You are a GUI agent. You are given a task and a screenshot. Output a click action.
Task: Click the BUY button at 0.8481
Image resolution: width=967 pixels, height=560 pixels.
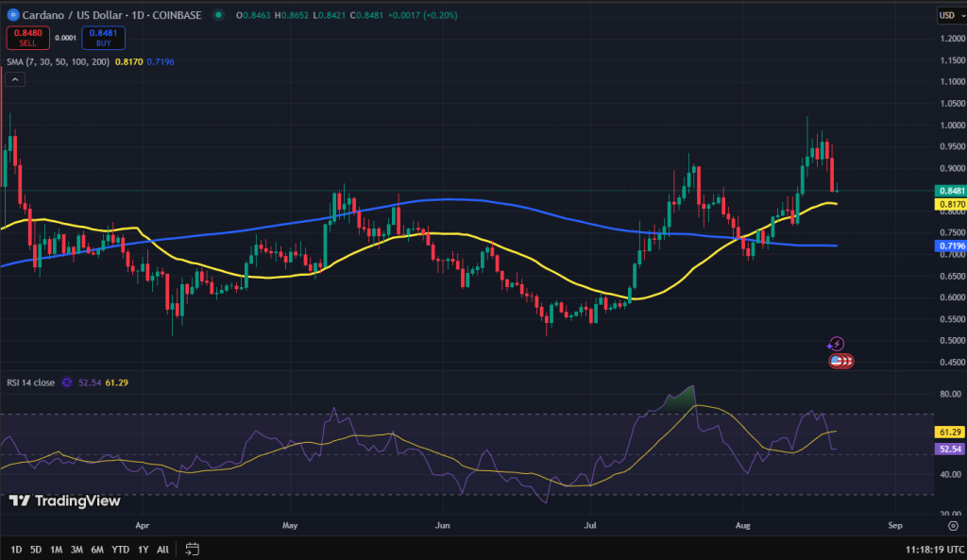[x=103, y=38]
